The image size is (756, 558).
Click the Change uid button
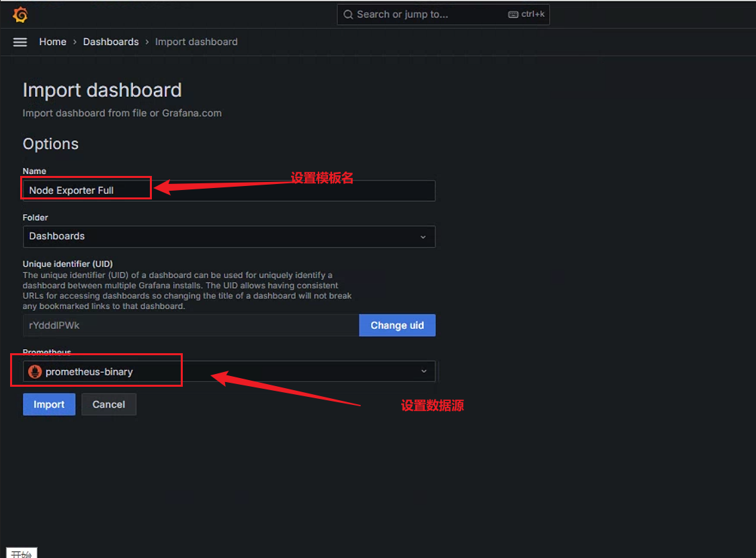click(397, 325)
